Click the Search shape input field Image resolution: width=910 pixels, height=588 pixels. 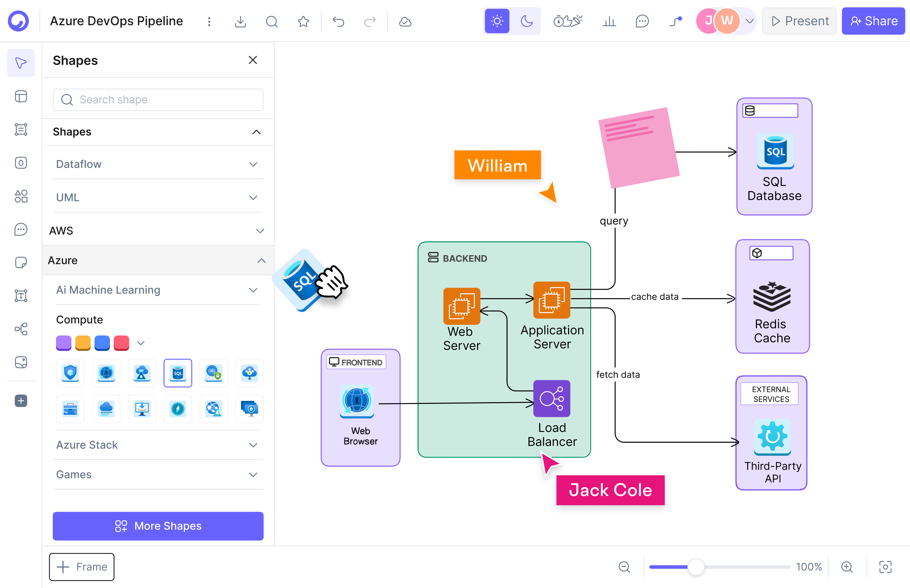[158, 100]
